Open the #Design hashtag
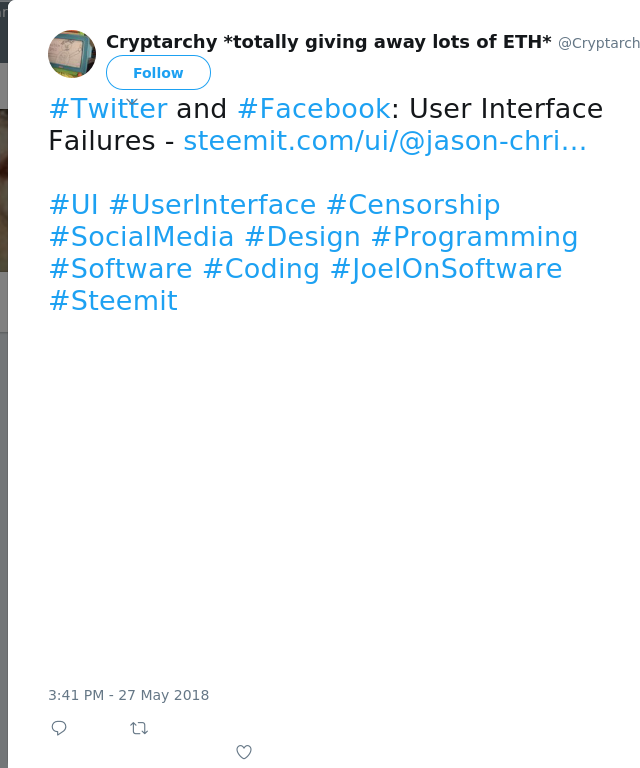The width and height of the screenshot is (640, 768). coord(302,237)
